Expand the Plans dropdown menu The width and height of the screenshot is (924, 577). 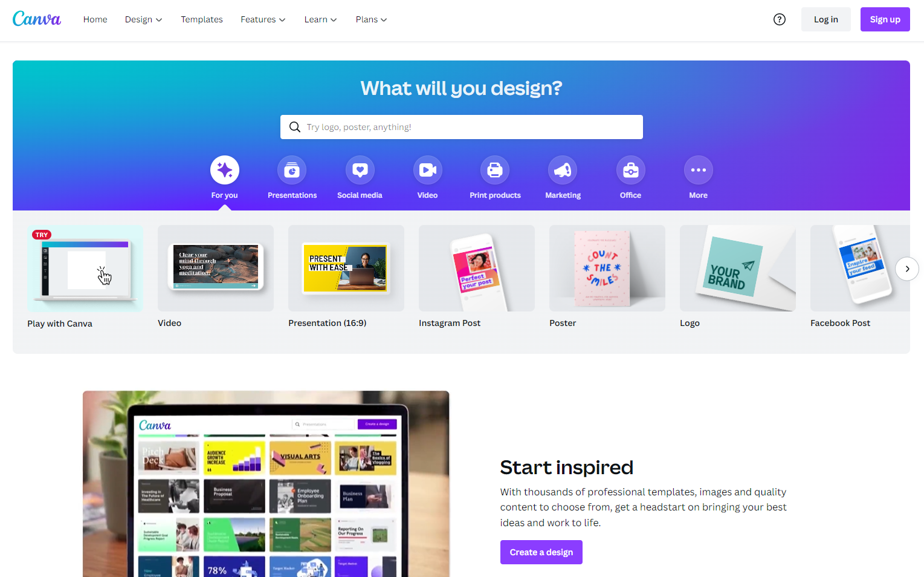click(x=371, y=19)
